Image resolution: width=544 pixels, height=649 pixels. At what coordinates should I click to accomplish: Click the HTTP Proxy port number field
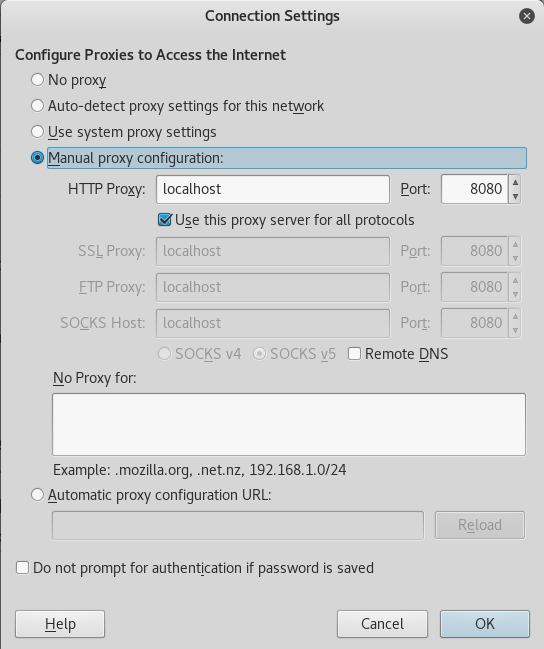point(474,189)
